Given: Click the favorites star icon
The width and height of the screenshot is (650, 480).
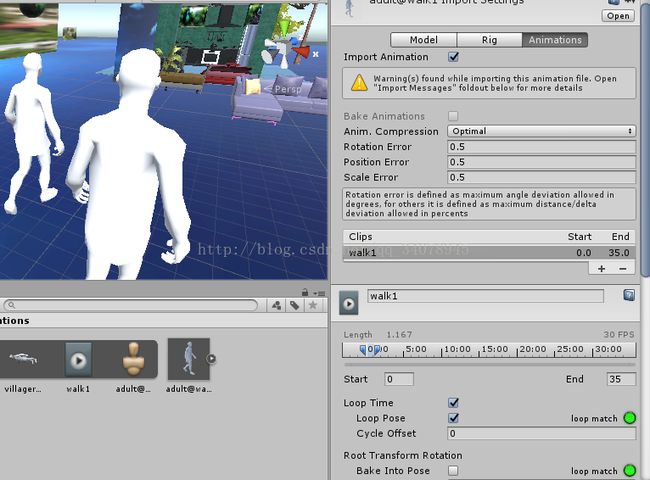Looking at the screenshot, I should pos(313,305).
